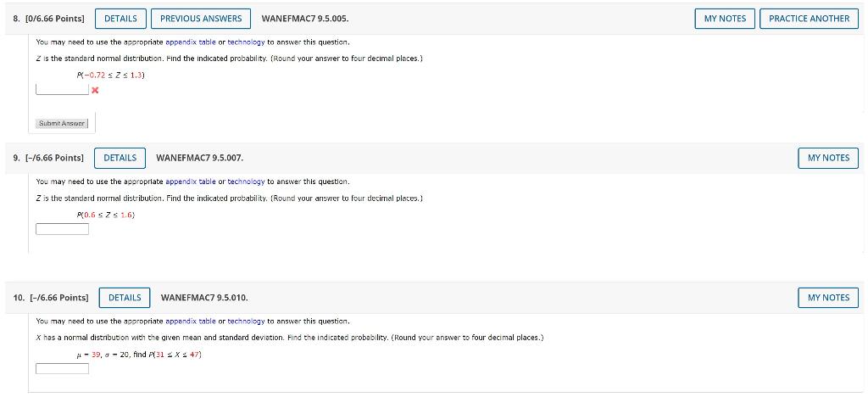This screenshot has height=397, width=868.
Task: Open DETAILS for question 8
Action: pyautogui.click(x=120, y=19)
